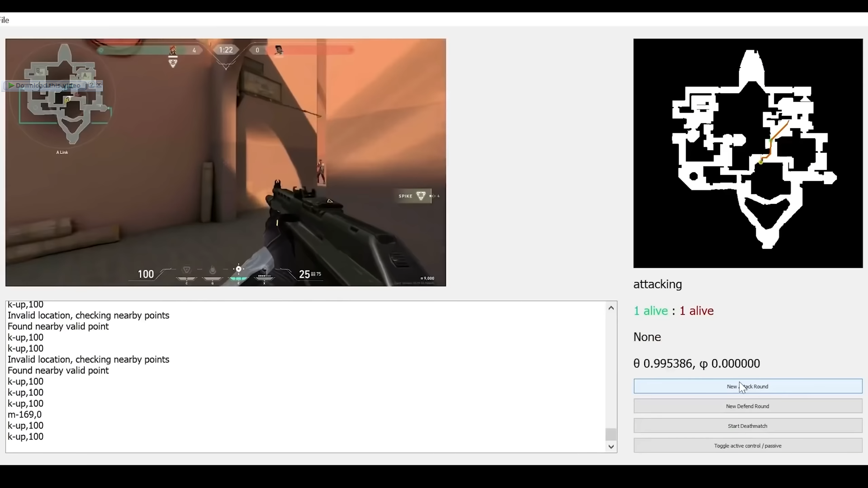This screenshot has height=488, width=868.
Task: Click the ally agent portrait in top HUD
Action: [173, 50]
